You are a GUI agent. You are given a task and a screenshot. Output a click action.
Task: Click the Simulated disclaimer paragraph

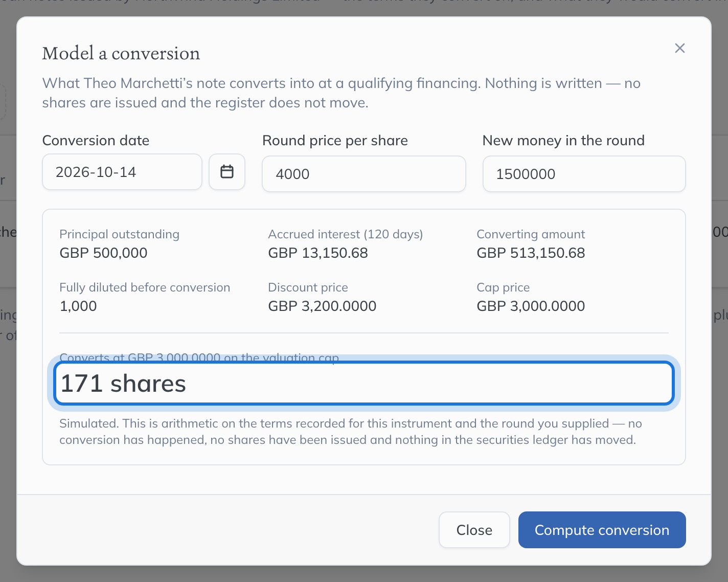(x=351, y=432)
